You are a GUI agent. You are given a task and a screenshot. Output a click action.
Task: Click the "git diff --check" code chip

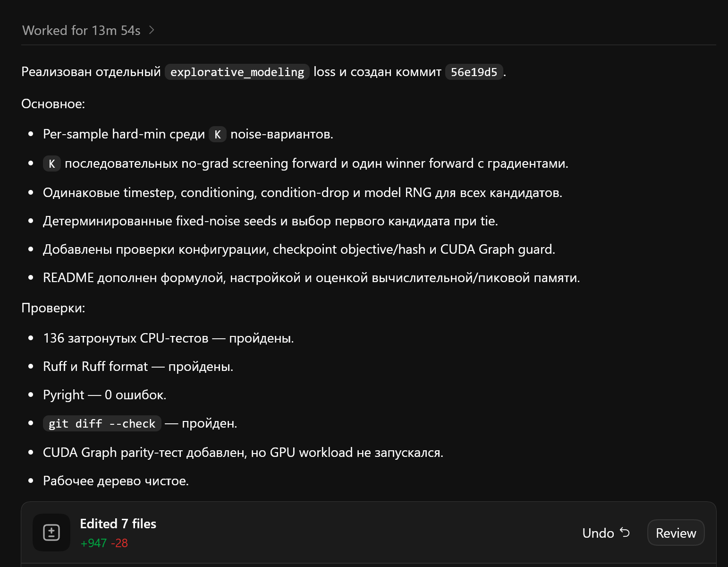pos(102,423)
